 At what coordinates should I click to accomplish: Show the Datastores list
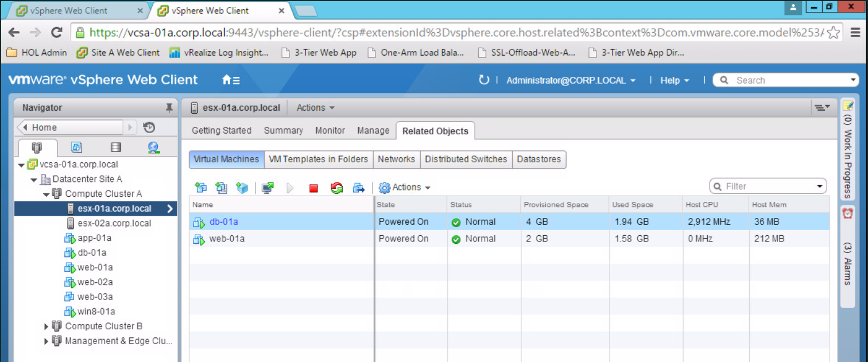tap(539, 159)
